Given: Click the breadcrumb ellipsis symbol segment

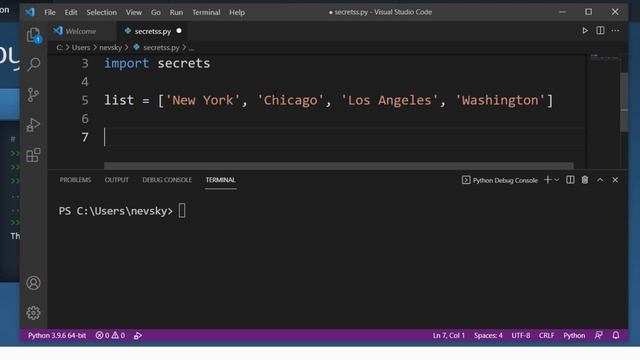Looking at the screenshot, I should 191,48.
